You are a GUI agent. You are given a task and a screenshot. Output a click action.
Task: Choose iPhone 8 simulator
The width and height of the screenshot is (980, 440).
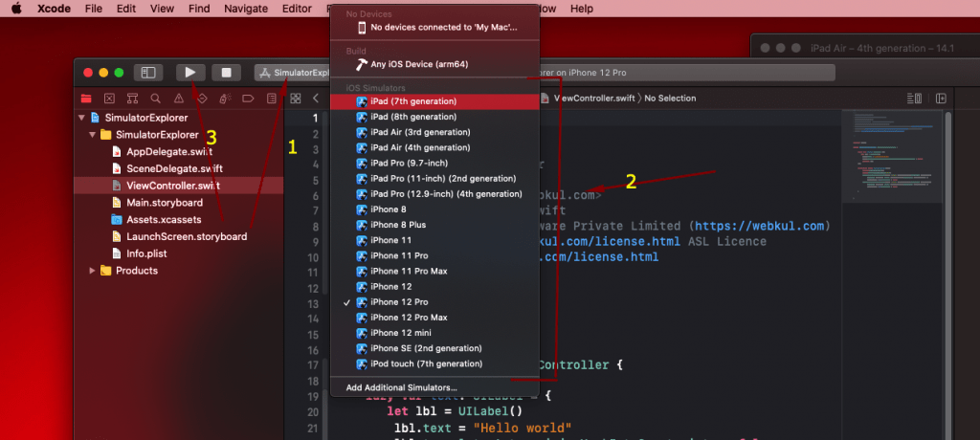tap(434, 209)
